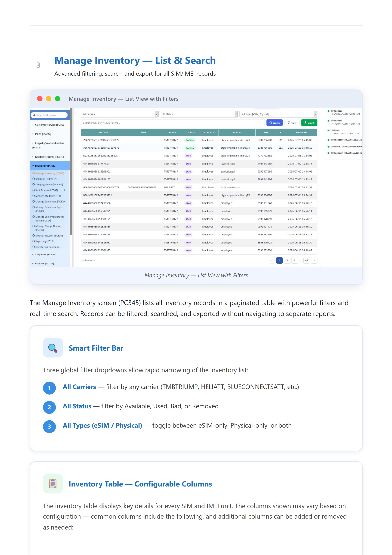Click the Distributor store type cell

tap(208, 187)
